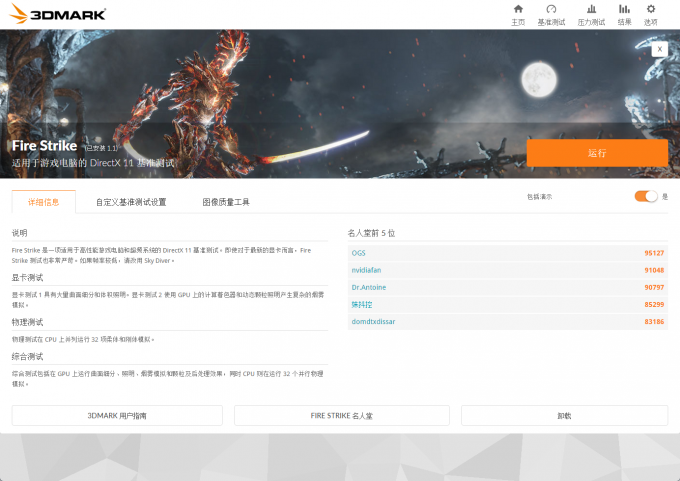
Task: Open OGS hall of fame entry
Action: pos(358,253)
